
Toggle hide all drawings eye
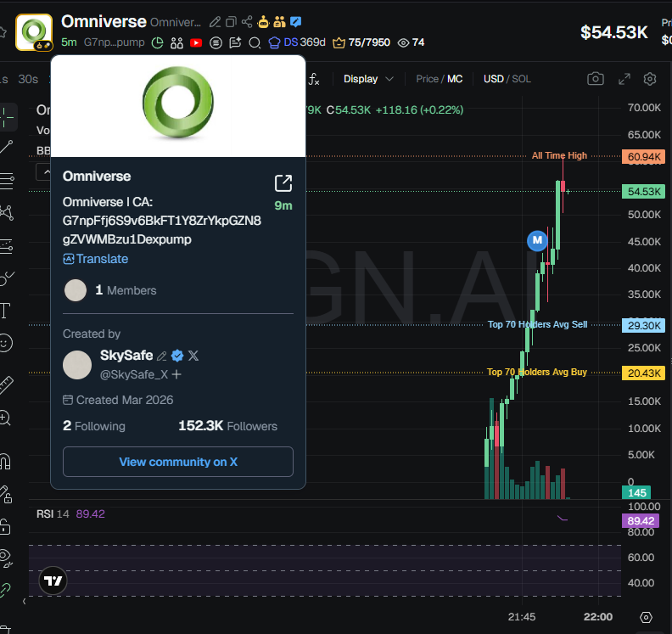click(x=6, y=558)
